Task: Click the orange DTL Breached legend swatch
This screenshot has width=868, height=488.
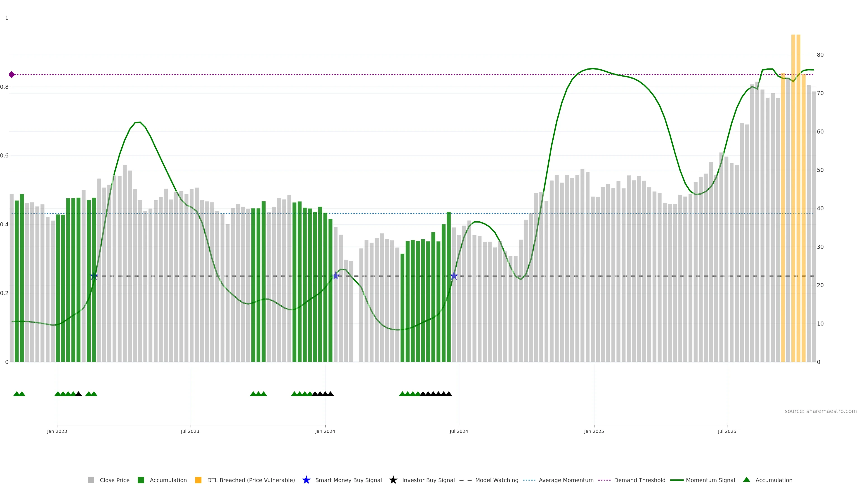Action: tap(198, 480)
